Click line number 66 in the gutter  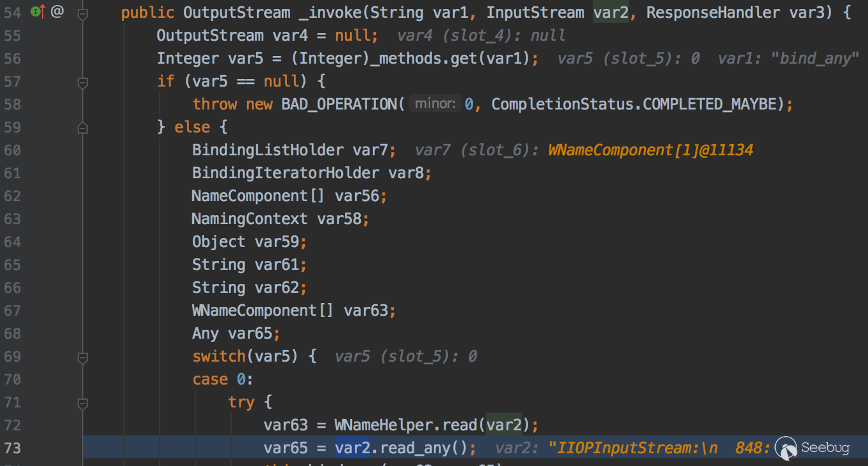tap(13, 287)
